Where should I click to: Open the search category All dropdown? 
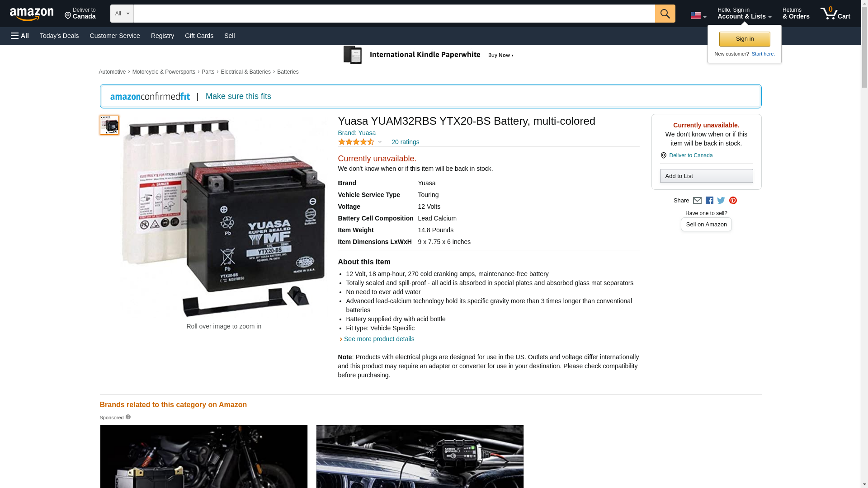point(122,14)
